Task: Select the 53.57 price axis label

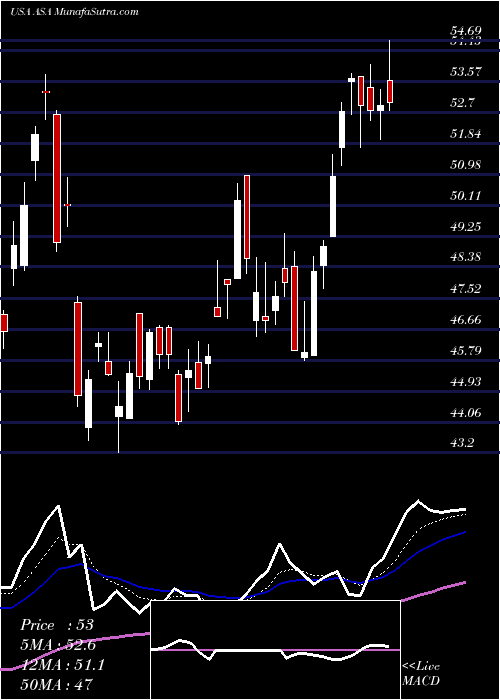Action: 466,71
